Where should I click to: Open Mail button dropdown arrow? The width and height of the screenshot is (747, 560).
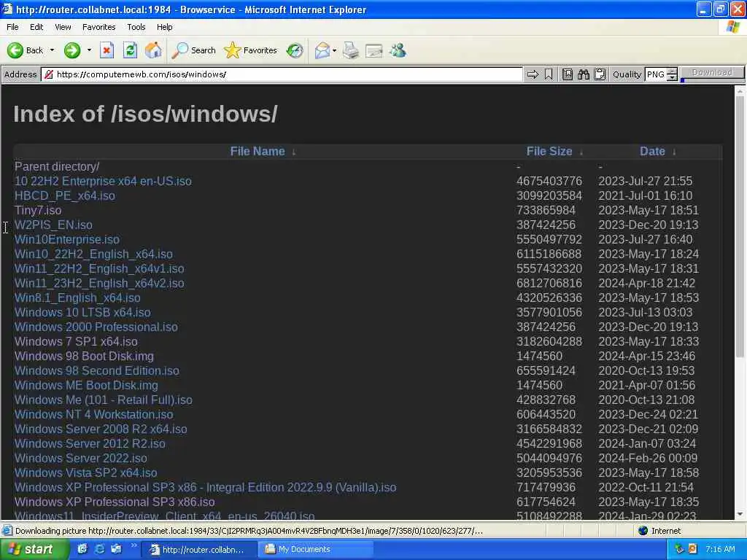pos(334,50)
